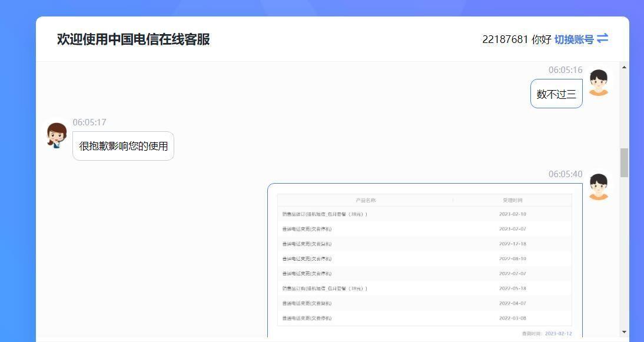This screenshot has width=644, height=342.
Task: Click the date 2023-02-07
Action: 513,228
